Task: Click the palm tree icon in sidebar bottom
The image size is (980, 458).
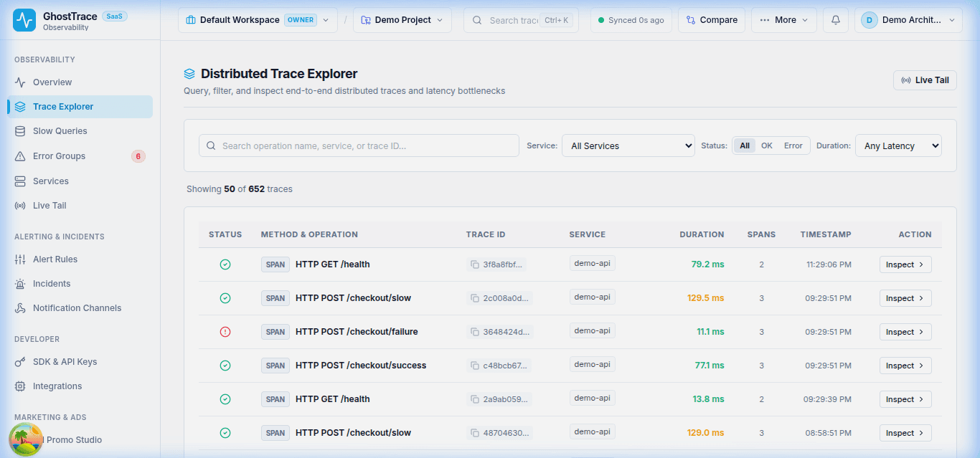Action: click(25, 439)
